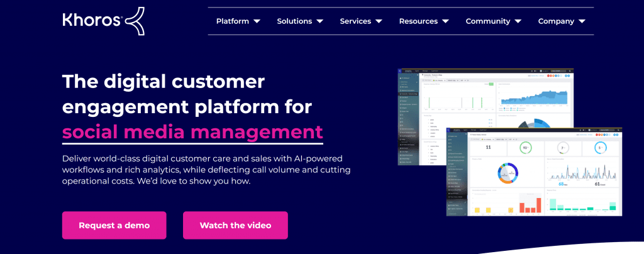
Task: Expand the Platform dropdown arrow
Action: (257, 21)
